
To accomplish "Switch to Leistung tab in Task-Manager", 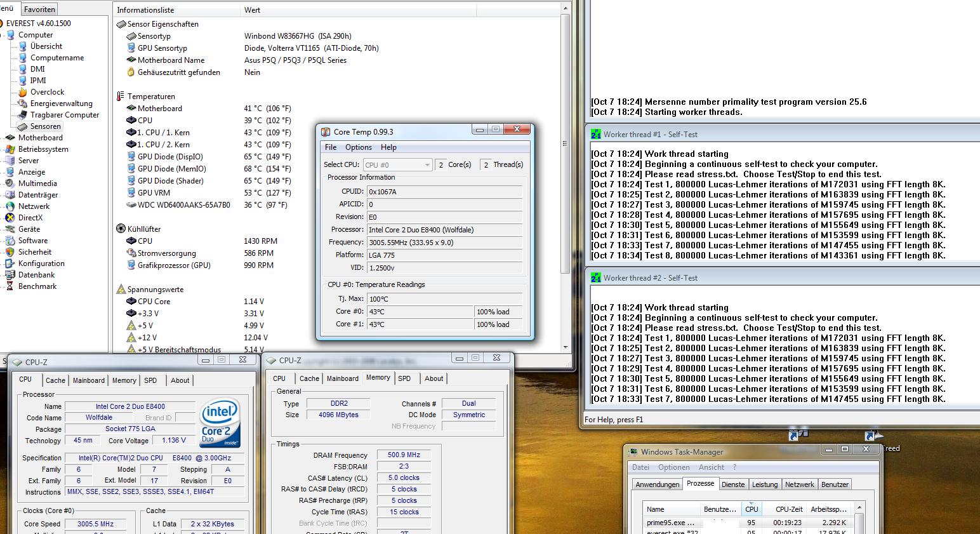I will click(765, 484).
